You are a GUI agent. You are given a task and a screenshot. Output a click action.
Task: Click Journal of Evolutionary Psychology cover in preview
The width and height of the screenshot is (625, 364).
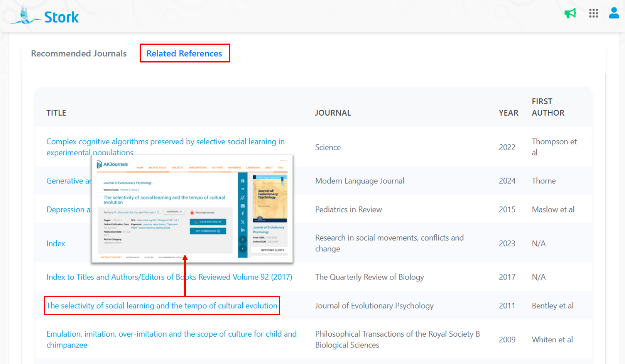click(x=270, y=199)
